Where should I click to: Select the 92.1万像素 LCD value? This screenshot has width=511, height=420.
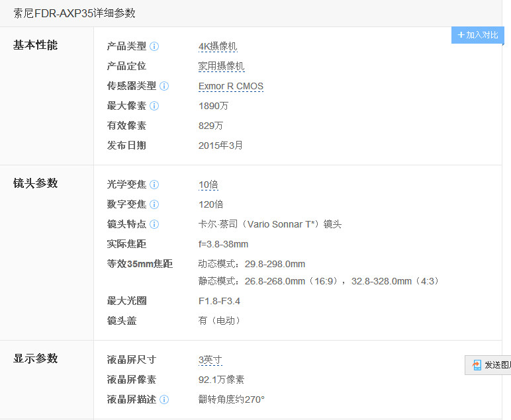[x=221, y=380]
